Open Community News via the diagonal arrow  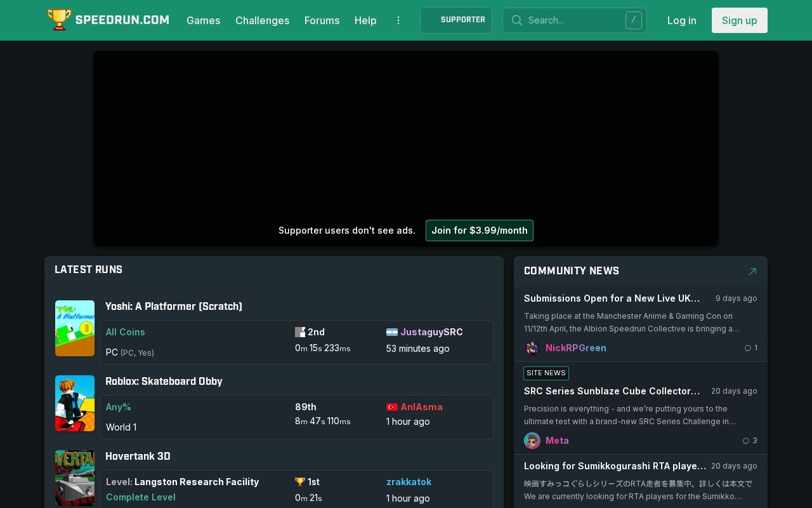point(752,271)
